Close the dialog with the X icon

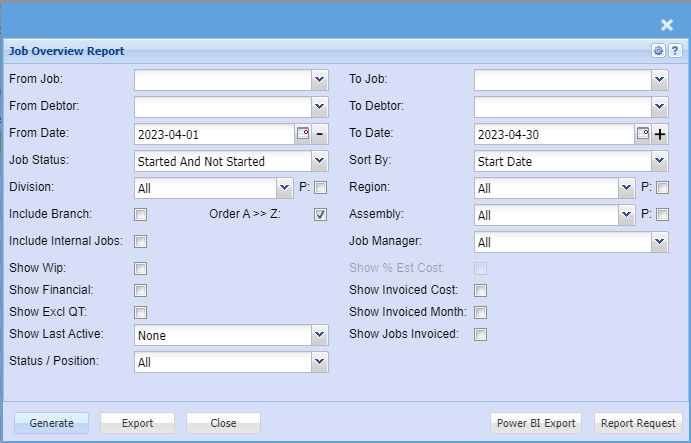667,25
